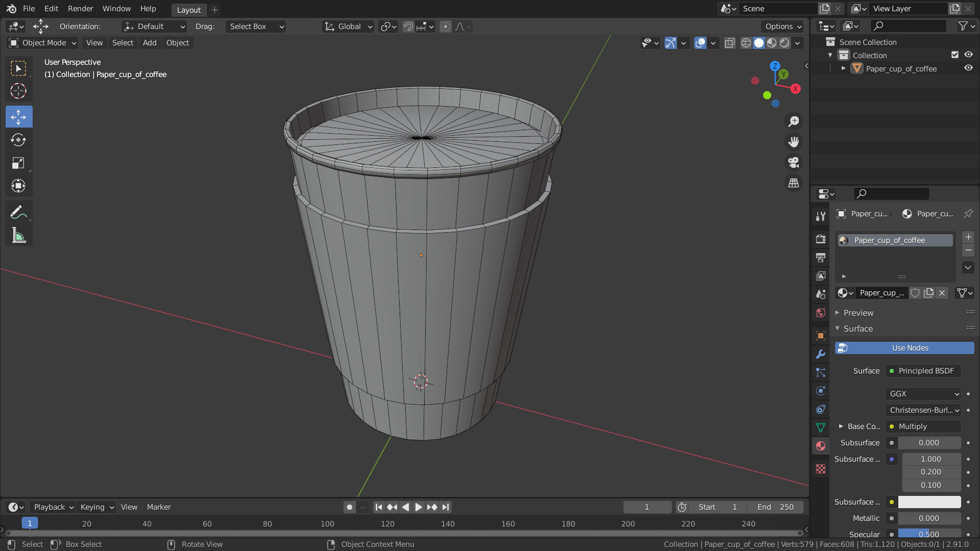The height and width of the screenshot is (551, 980).
Task: Click the current frame field showing 1
Action: 647,507
